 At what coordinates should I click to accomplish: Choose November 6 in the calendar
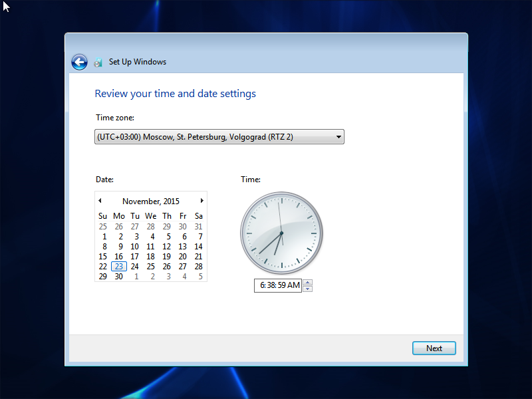184,237
